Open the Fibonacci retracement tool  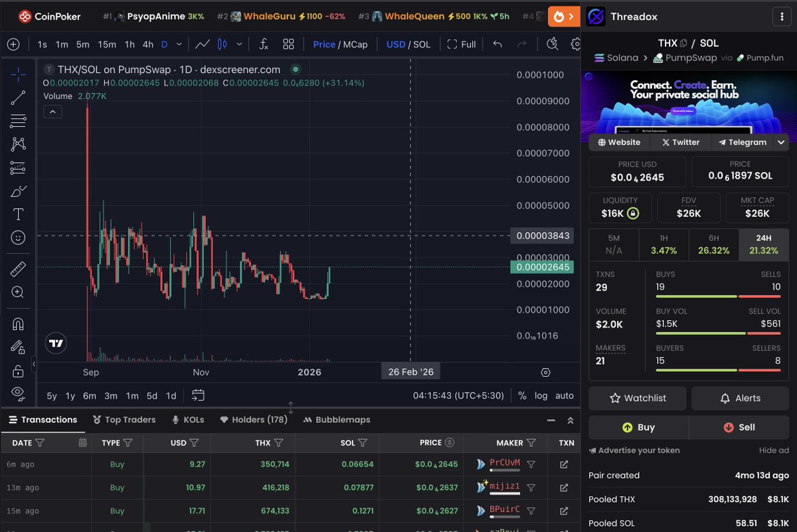click(x=18, y=121)
